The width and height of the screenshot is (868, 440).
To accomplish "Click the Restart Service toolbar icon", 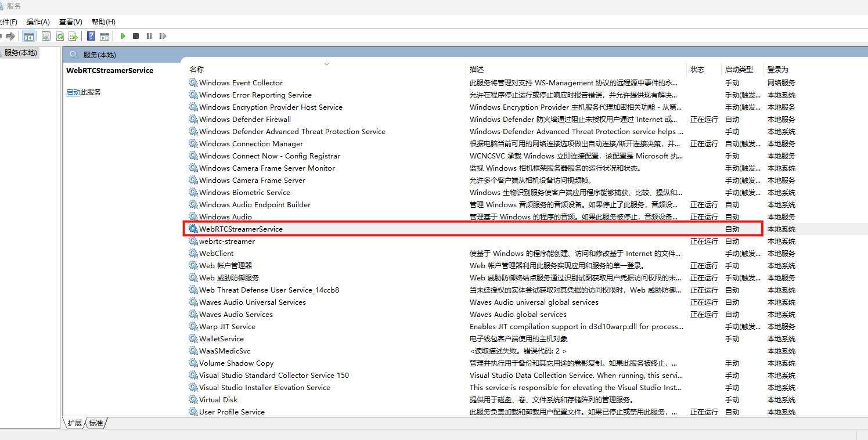I will (x=163, y=36).
